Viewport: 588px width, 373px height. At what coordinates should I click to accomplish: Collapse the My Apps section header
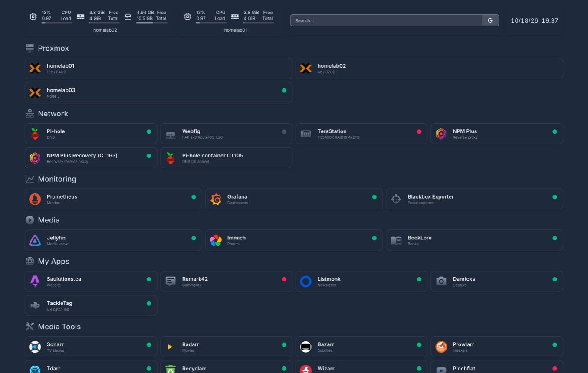coord(47,262)
